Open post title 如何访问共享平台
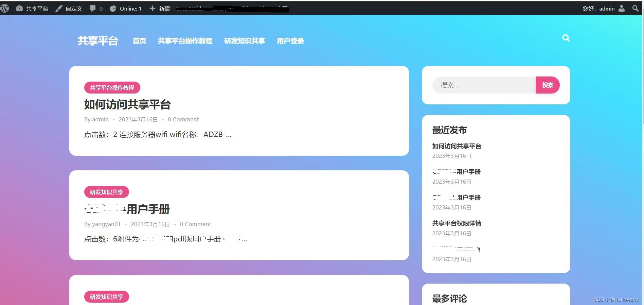Image resolution: width=644 pixels, height=305 pixels. pyautogui.click(x=127, y=104)
